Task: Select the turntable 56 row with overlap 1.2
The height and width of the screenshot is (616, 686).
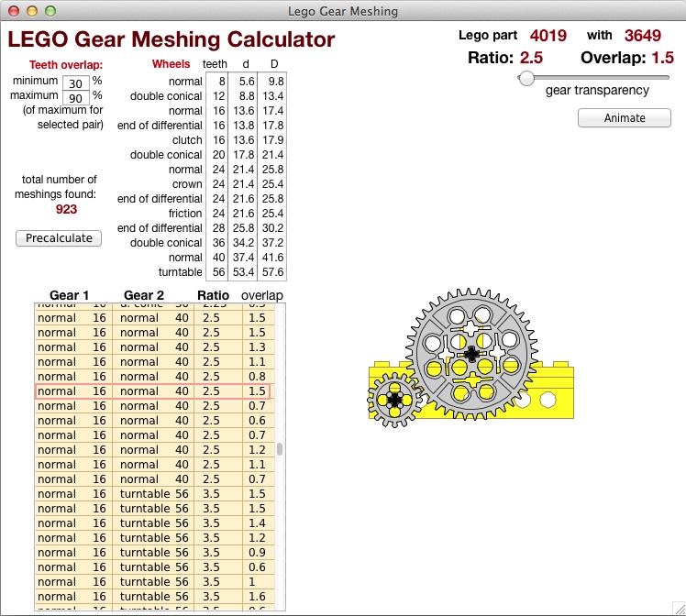Action: (x=154, y=538)
